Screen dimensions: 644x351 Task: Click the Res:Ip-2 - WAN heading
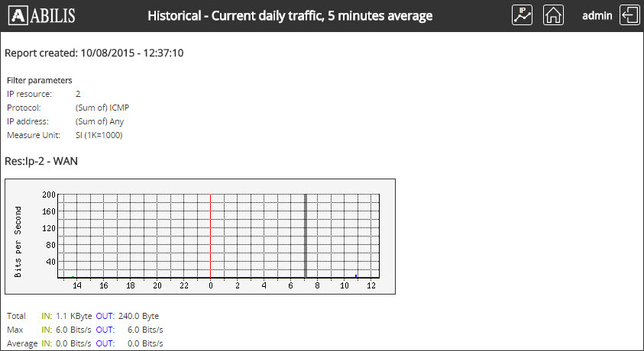click(x=41, y=161)
